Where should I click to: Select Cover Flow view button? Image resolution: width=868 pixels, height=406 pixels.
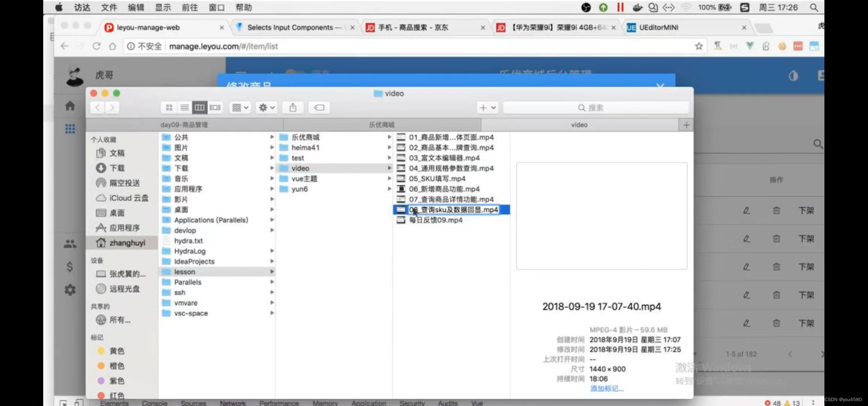point(215,108)
